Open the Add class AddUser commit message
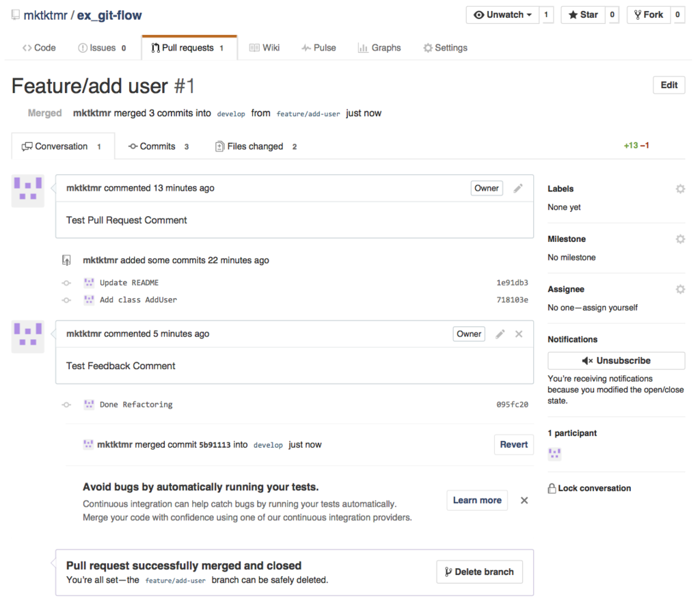The height and width of the screenshot is (605, 700). point(138,299)
